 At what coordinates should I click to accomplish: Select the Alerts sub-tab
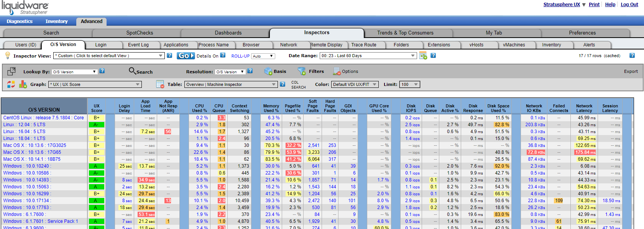pyautogui.click(x=589, y=45)
